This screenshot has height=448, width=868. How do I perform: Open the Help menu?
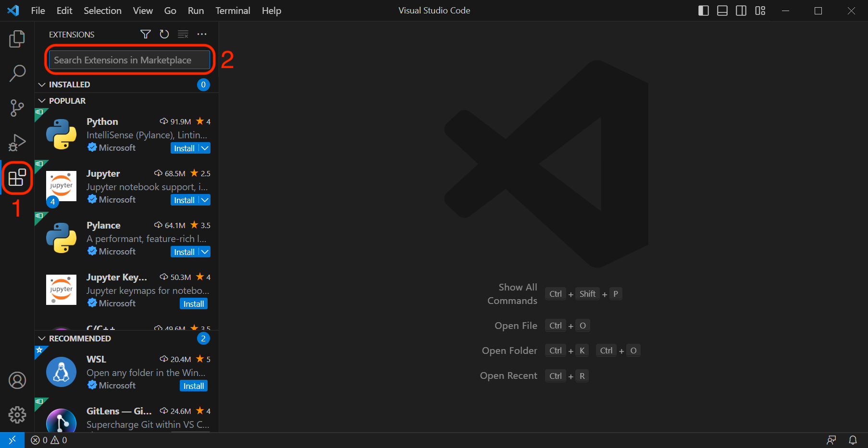(x=271, y=11)
